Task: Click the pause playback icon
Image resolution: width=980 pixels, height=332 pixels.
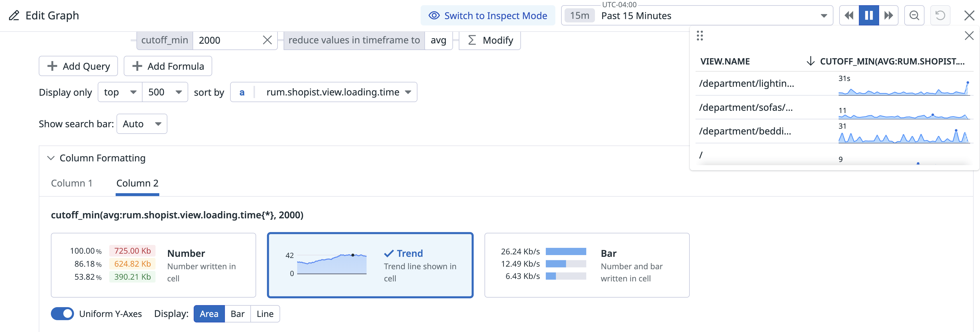Action: (868, 16)
